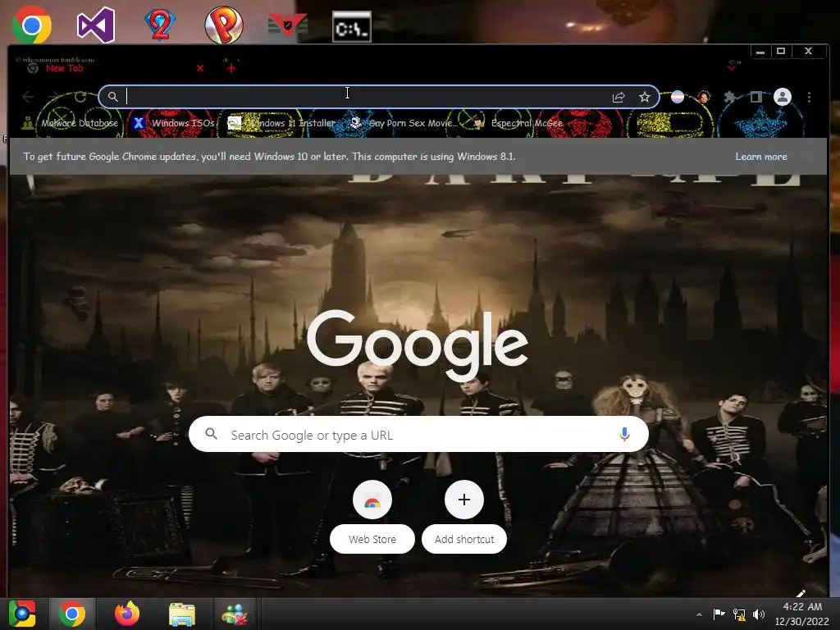This screenshot has width=840, height=630.
Task: Launch the Peggle P ball desktop icon
Action: click(224, 25)
